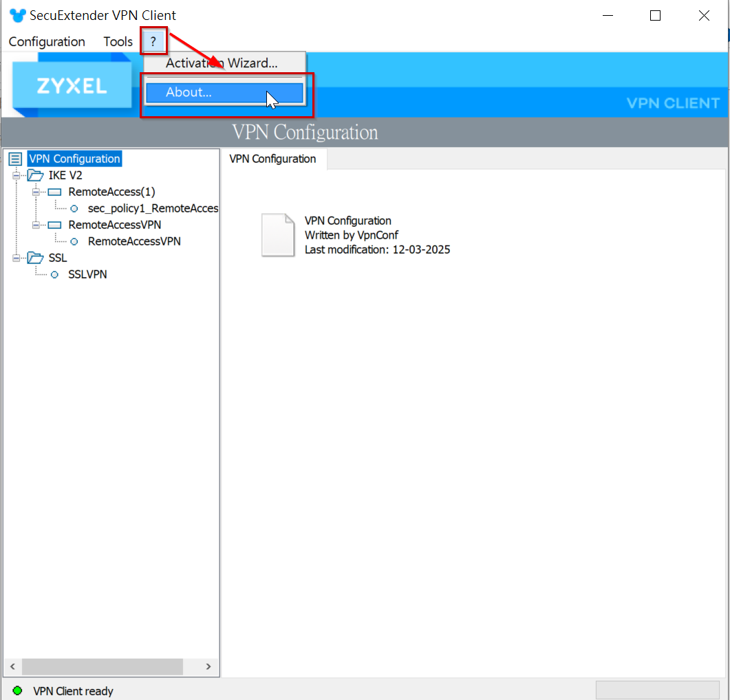Click the RemoteAccessVPN child tunnel circle icon
The height and width of the screenshot is (700, 730).
[74, 241]
